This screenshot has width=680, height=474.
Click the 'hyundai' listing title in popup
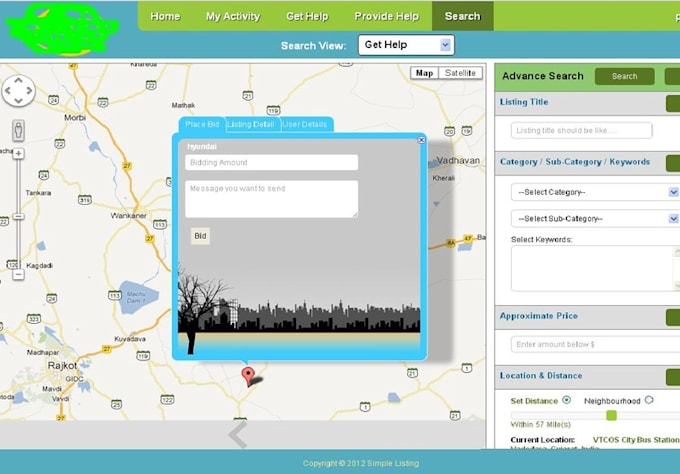coord(202,147)
